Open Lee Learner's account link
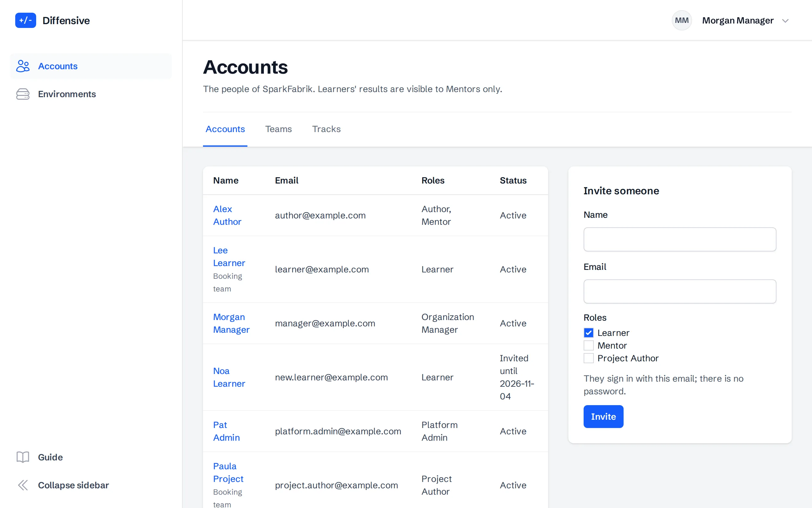Screen dimensions: 812x508 [x=229, y=257]
